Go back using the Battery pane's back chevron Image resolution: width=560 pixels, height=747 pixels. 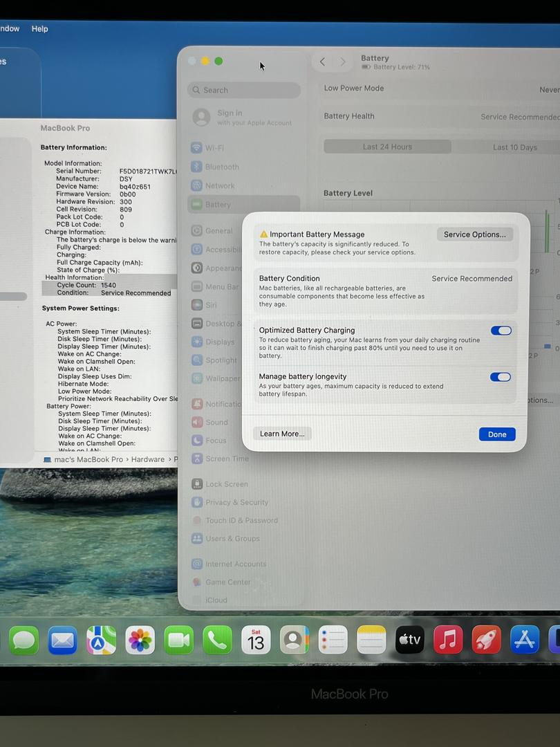[x=322, y=62]
